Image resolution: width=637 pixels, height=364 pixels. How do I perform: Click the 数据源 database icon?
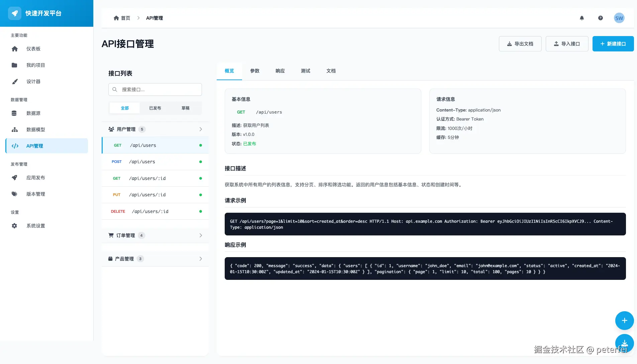point(14,113)
